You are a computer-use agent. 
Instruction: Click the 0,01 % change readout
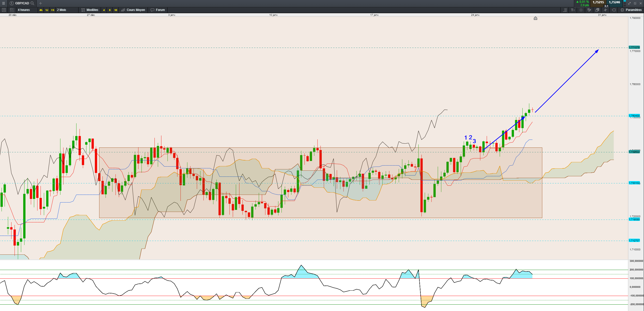(583, 2)
